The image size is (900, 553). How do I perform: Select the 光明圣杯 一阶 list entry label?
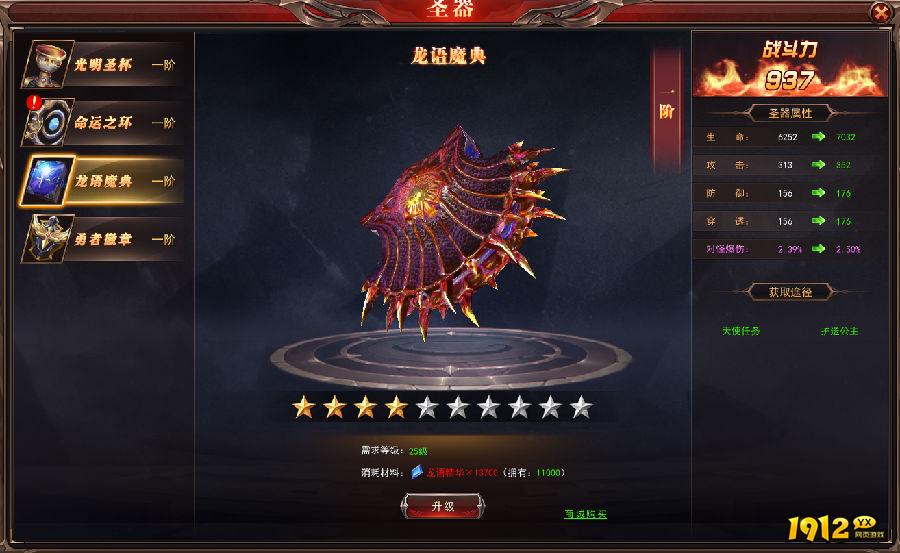tap(124, 64)
